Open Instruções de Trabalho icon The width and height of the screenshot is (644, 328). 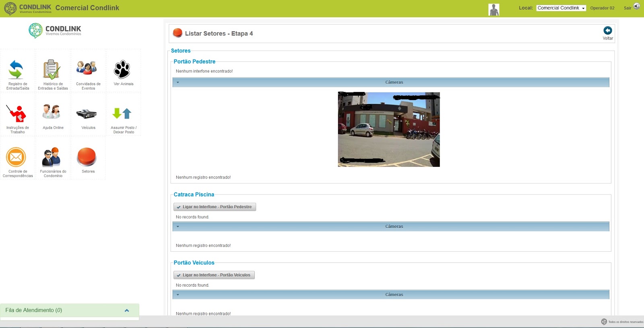pyautogui.click(x=16, y=113)
